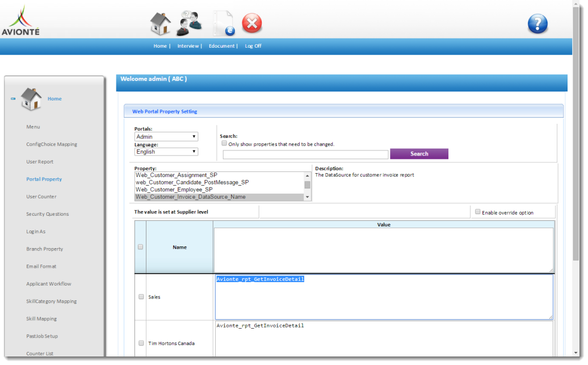The width and height of the screenshot is (588, 365).
Task: Collapse the Home tree in sidebar
Action: [x=13, y=99]
